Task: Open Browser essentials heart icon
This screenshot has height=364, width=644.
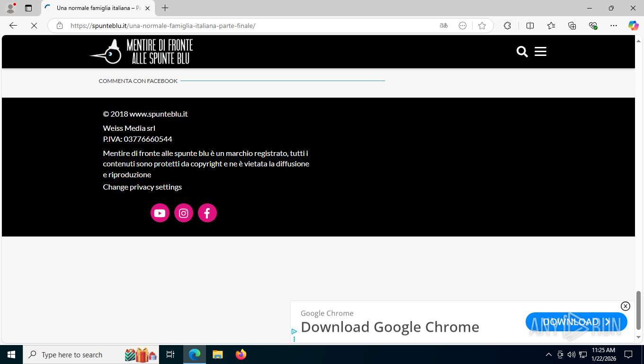Action: tap(593, 26)
